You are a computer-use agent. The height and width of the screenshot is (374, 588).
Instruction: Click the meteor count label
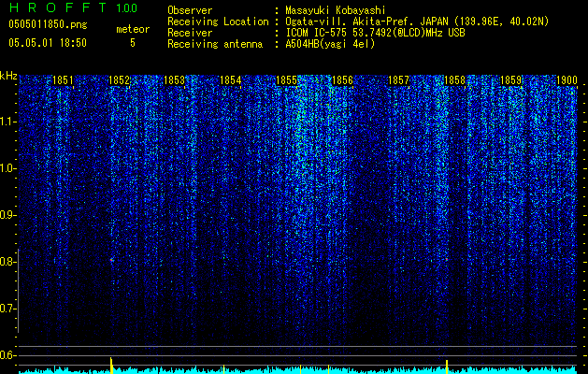[x=133, y=29]
